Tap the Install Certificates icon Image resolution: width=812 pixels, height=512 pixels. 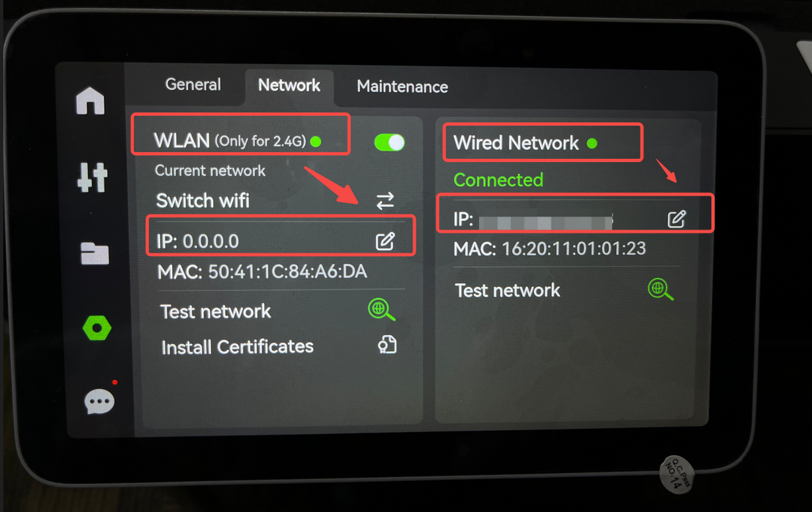(x=386, y=345)
